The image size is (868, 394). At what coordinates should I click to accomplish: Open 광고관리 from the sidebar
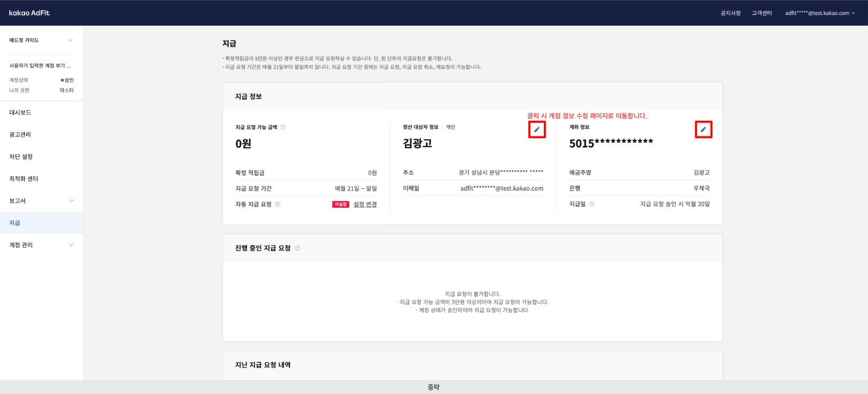tap(20, 134)
